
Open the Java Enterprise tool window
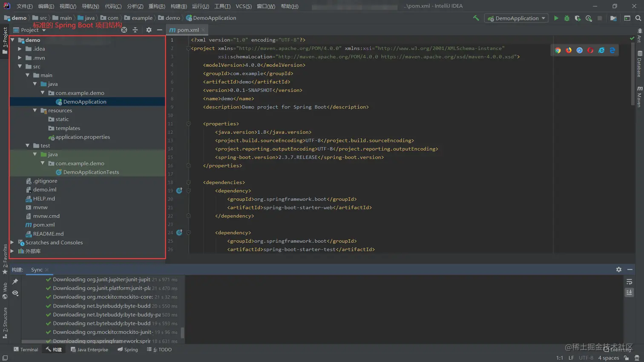click(89, 350)
